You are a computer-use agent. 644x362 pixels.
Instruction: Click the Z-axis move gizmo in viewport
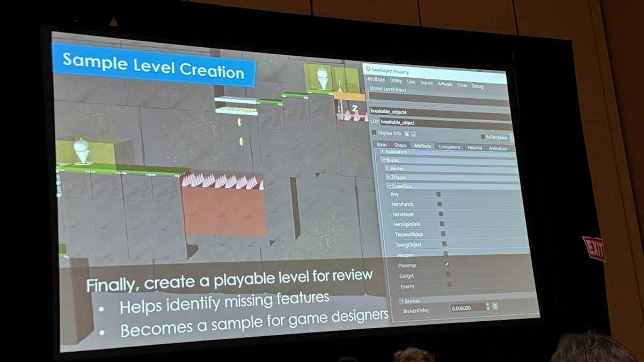(354, 109)
